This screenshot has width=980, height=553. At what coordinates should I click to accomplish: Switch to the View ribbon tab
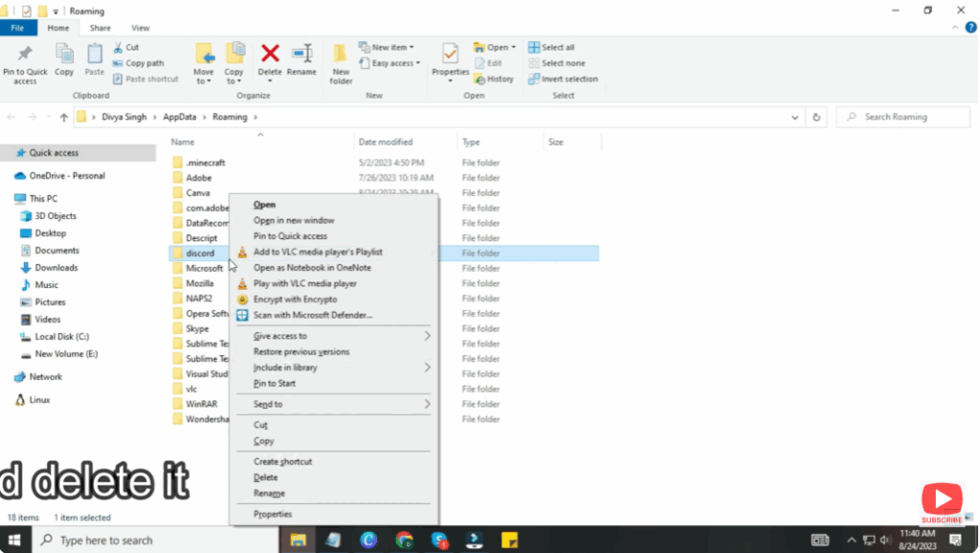(x=139, y=28)
